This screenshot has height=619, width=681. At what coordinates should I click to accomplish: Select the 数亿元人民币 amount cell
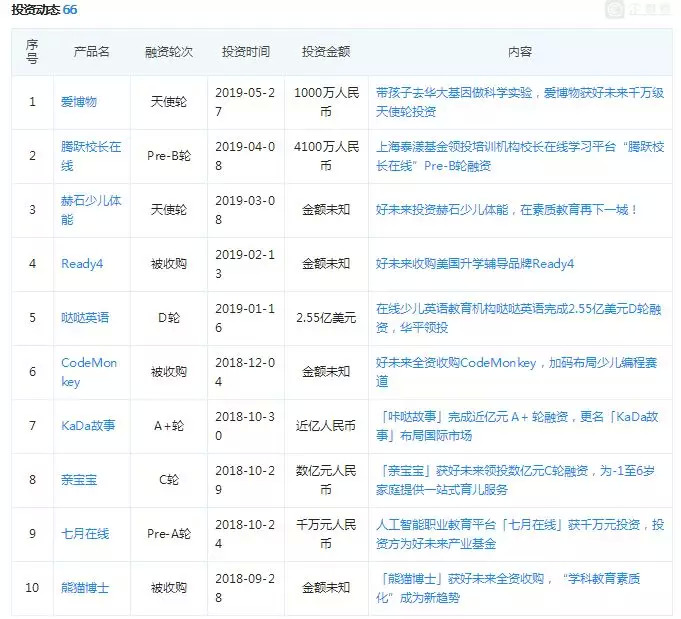[326, 480]
